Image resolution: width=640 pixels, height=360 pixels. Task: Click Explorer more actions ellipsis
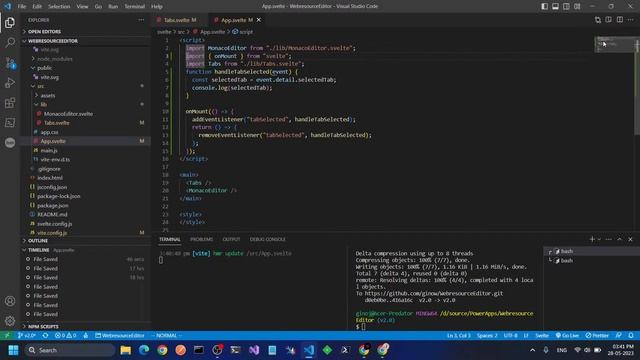point(141,20)
